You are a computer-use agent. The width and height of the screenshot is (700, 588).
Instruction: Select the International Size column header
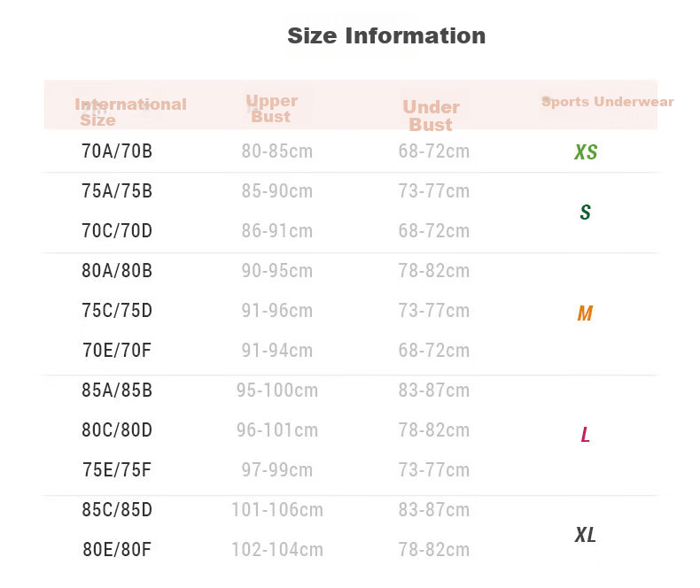(130, 112)
